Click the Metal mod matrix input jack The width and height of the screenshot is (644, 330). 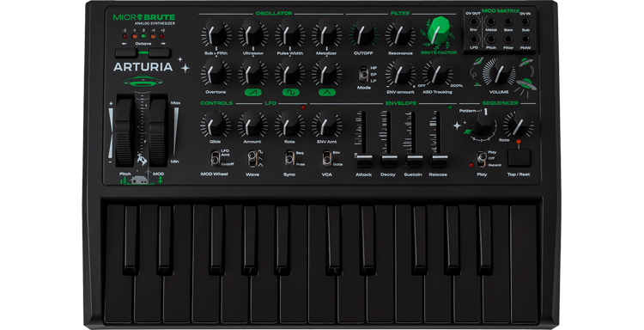(x=491, y=21)
